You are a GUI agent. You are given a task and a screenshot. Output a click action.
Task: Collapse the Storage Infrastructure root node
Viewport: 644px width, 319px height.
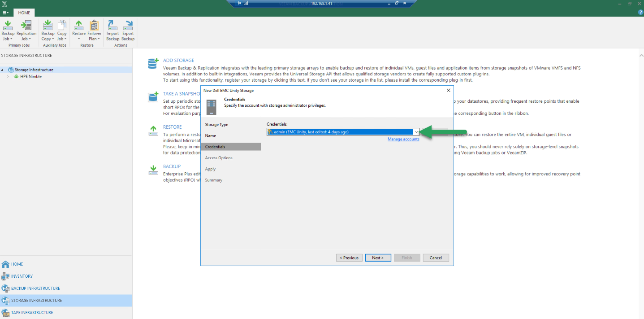[x=2, y=70]
